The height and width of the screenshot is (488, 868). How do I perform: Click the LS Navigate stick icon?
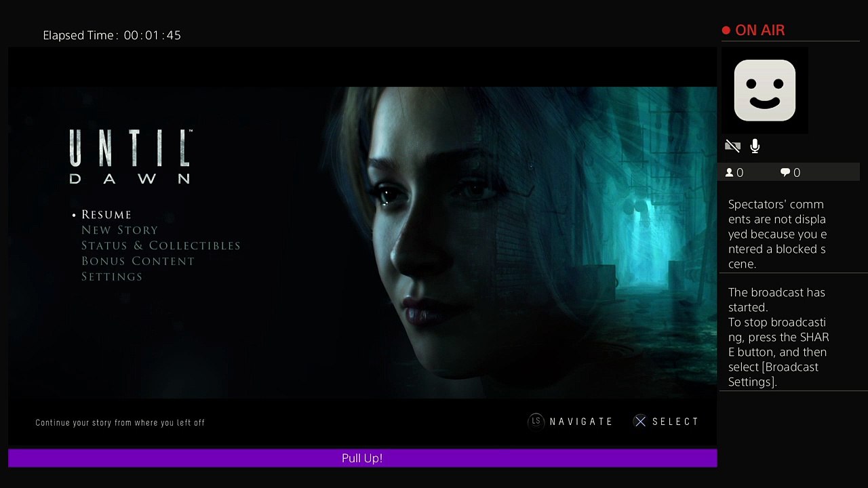pos(536,422)
